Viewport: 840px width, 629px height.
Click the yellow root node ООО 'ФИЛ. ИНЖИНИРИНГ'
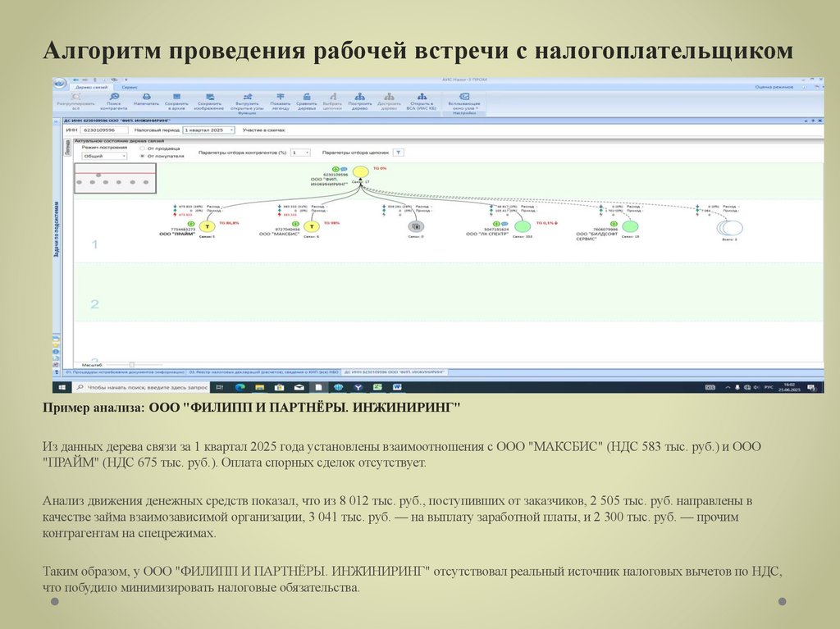[x=361, y=172]
